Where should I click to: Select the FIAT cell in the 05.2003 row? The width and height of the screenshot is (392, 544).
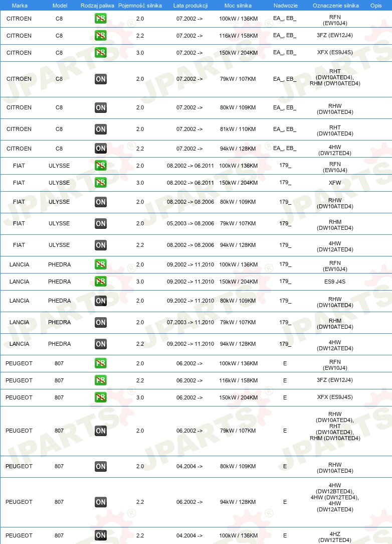[x=19, y=223]
